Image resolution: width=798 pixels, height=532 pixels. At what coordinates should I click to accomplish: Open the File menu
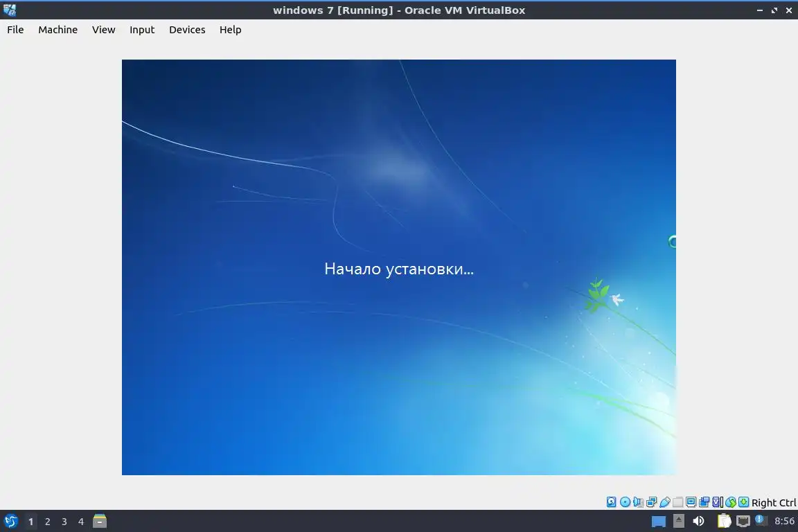(x=15, y=30)
